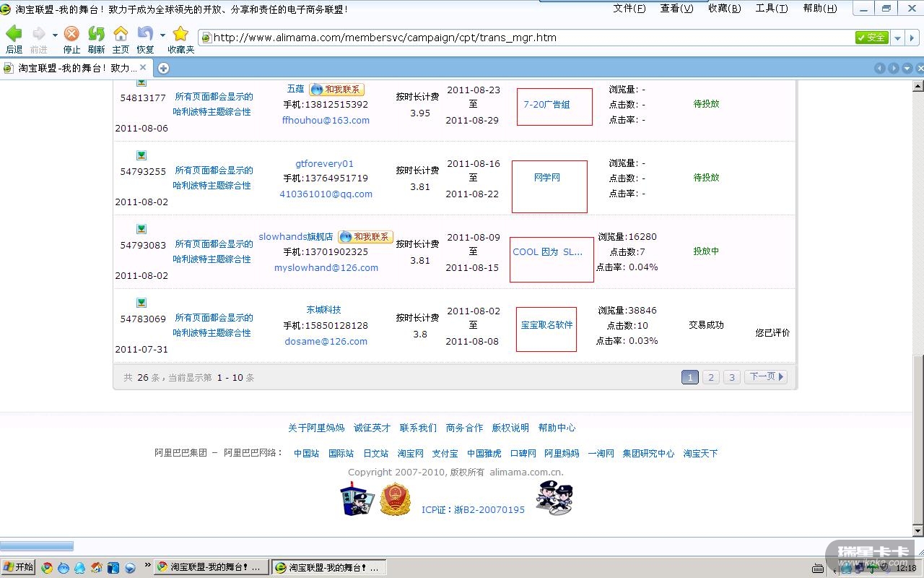Email dosame@126.com link
The width and height of the screenshot is (924, 578).
point(326,342)
